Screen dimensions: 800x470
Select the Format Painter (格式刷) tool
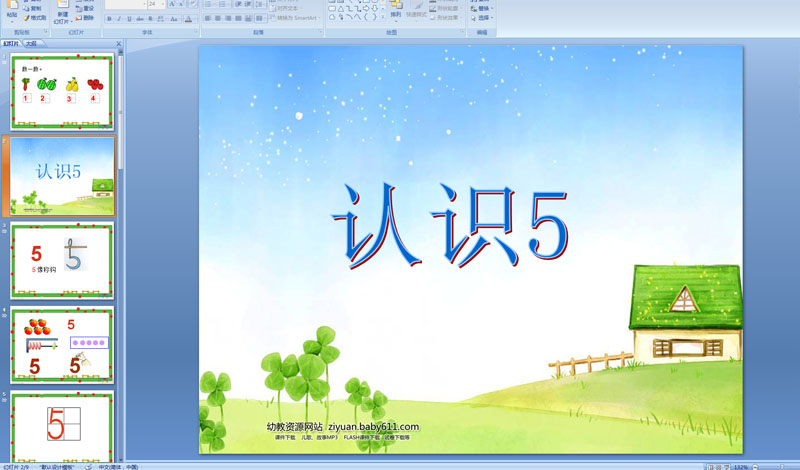click(35, 18)
